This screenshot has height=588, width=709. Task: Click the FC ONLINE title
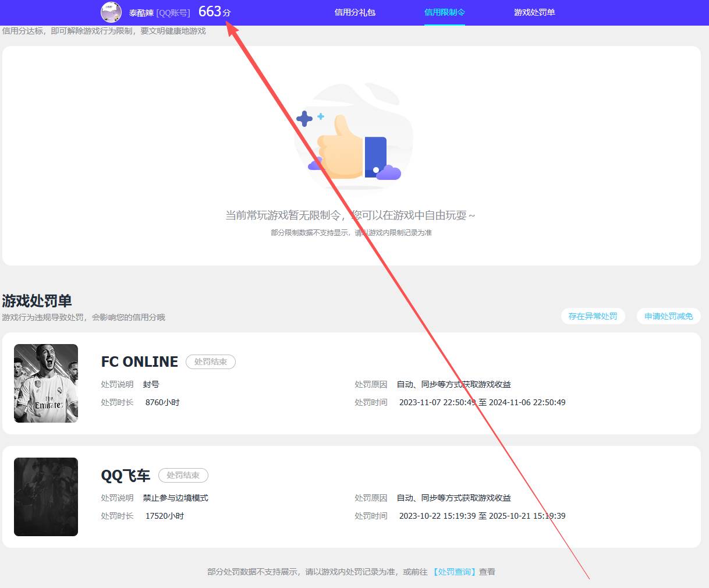coord(140,362)
